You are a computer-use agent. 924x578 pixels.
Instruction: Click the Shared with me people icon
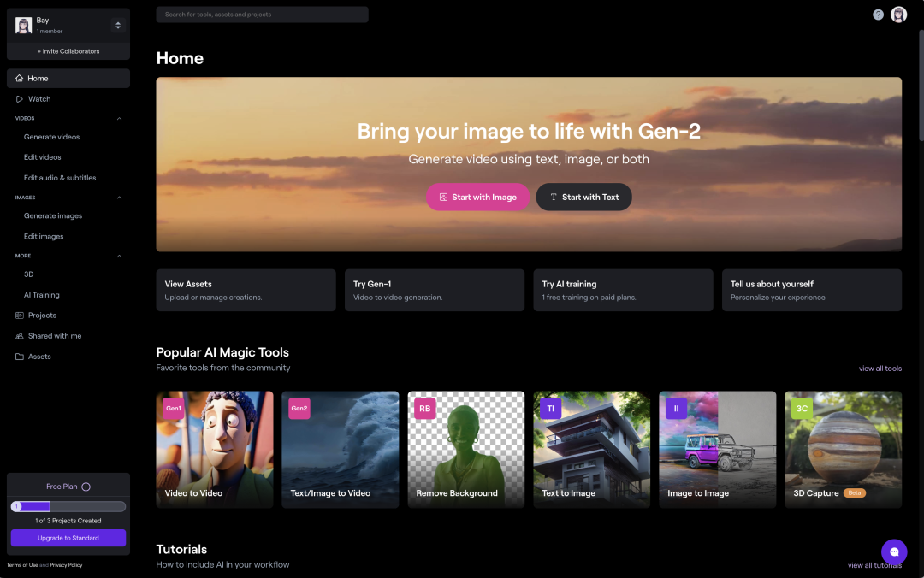pyautogui.click(x=20, y=336)
